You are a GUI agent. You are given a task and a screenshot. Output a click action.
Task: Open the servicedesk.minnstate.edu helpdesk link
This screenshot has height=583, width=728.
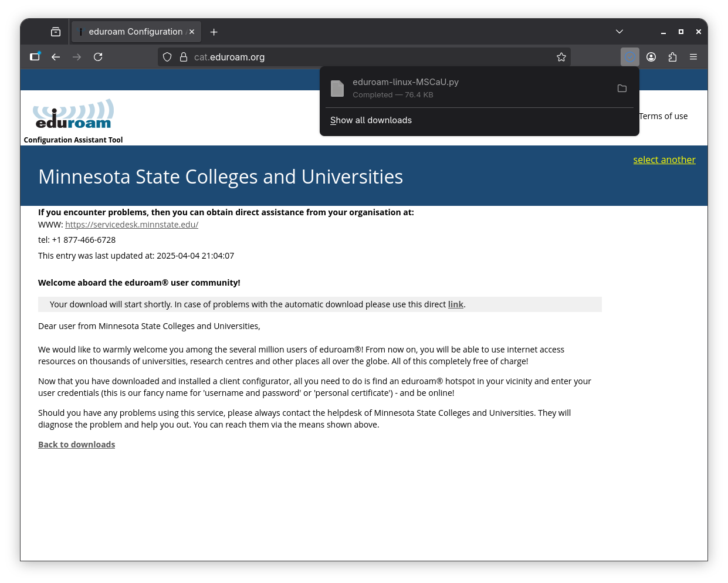pos(131,224)
